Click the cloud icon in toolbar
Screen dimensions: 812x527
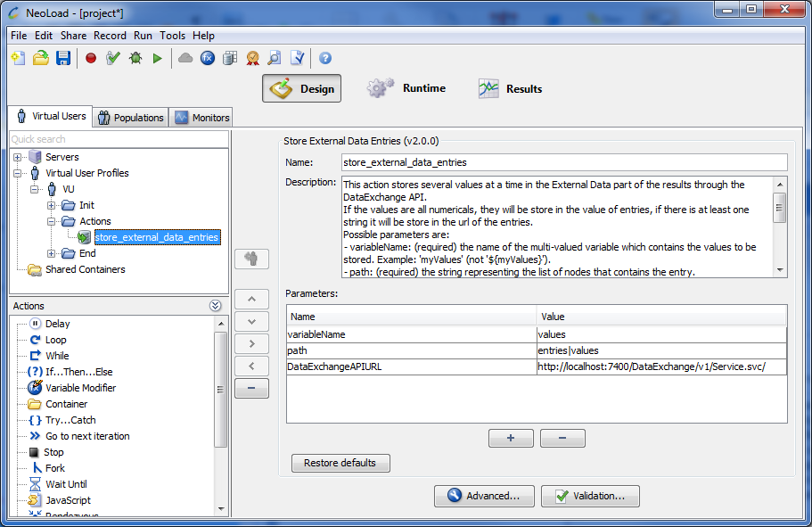(185, 58)
